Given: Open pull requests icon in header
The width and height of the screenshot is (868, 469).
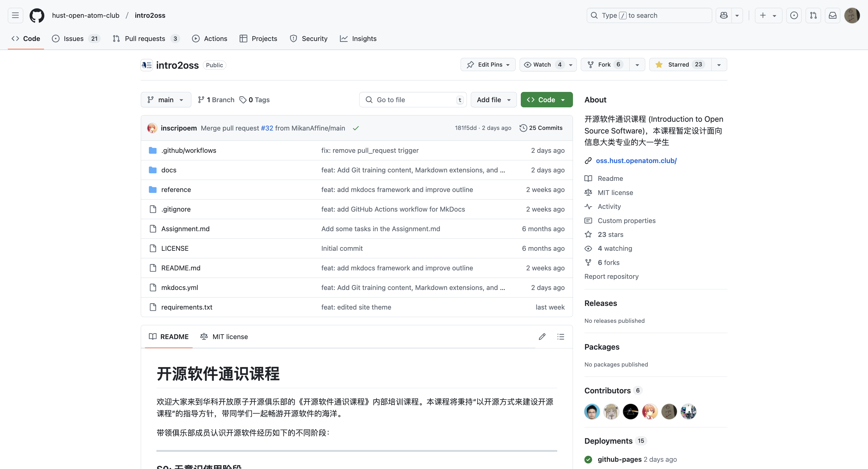Looking at the screenshot, I should (x=813, y=15).
